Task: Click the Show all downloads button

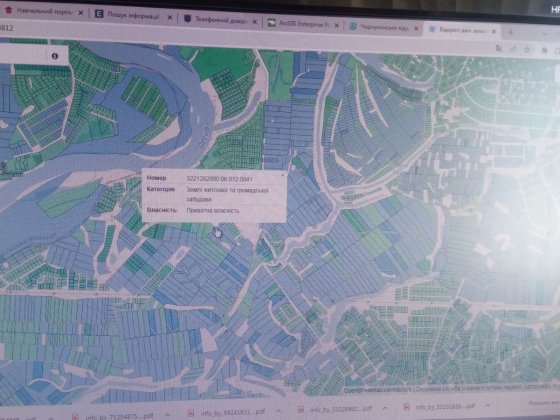Action: point(544,402)
